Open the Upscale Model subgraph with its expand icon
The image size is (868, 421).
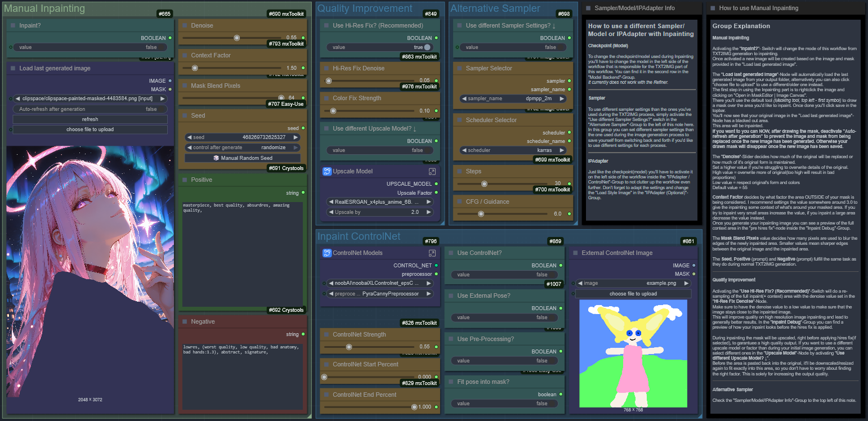pyautogui.click(x=432, y=171)
